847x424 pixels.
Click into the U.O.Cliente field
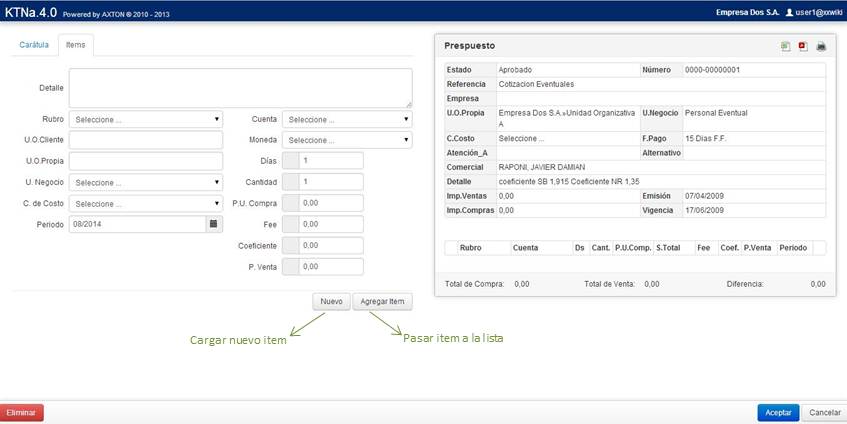(146, 140)
